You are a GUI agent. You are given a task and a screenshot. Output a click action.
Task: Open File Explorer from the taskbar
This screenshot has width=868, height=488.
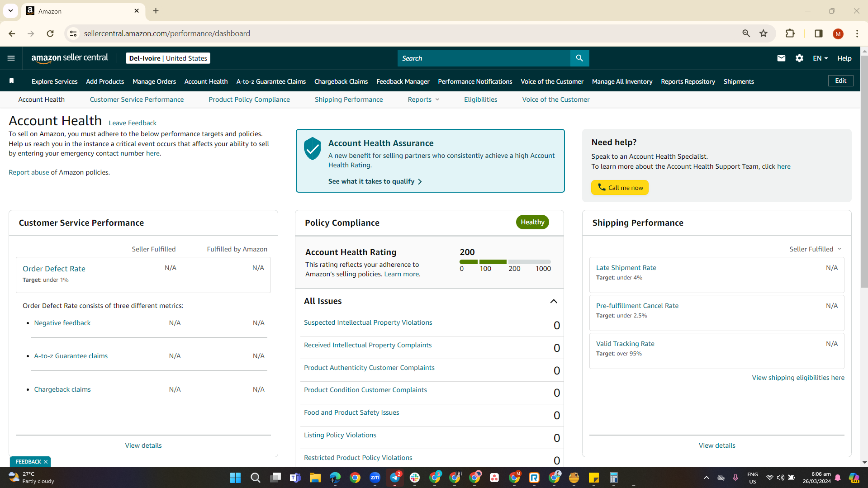[x=315, y=478]
